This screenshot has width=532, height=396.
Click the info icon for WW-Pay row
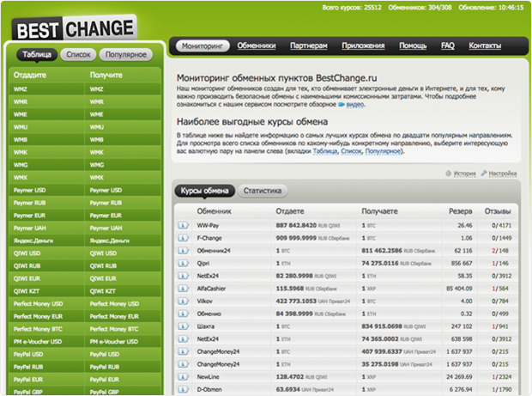click(x=184, y=226)
